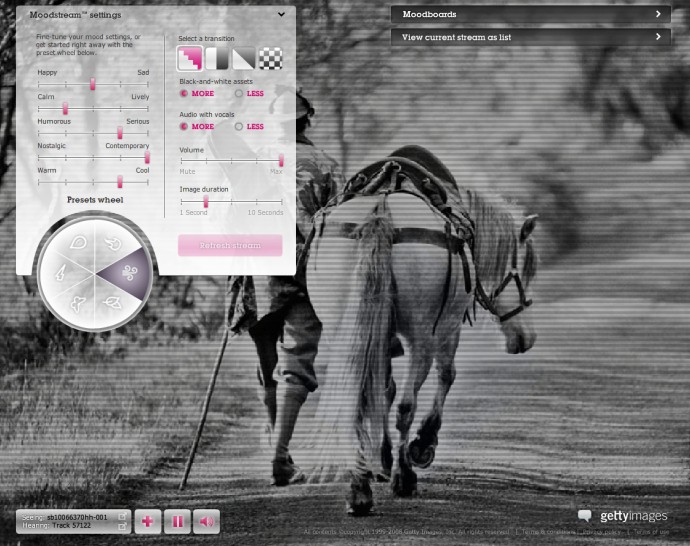690x546 pixels.
Task: Click the pink plus button in bottom bar
Action: click(147, 521)
